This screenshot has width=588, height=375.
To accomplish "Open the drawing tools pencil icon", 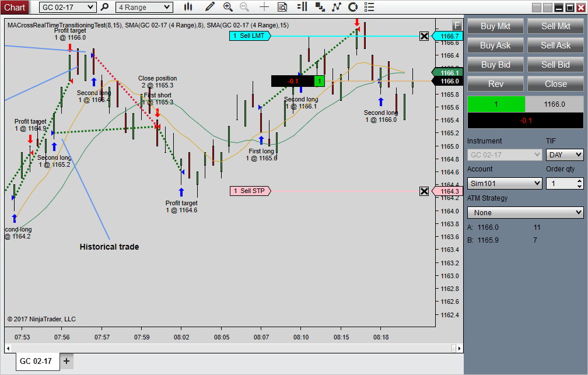I will coord(210,7).
